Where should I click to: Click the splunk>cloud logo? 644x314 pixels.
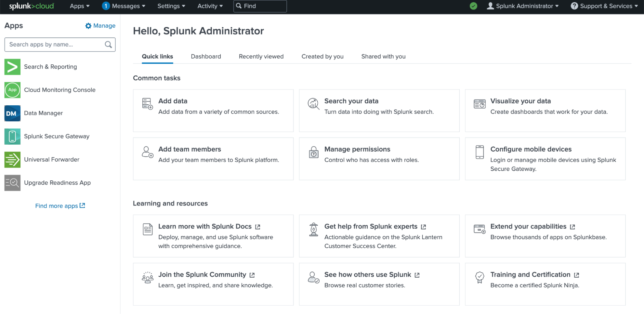[32, 6]
